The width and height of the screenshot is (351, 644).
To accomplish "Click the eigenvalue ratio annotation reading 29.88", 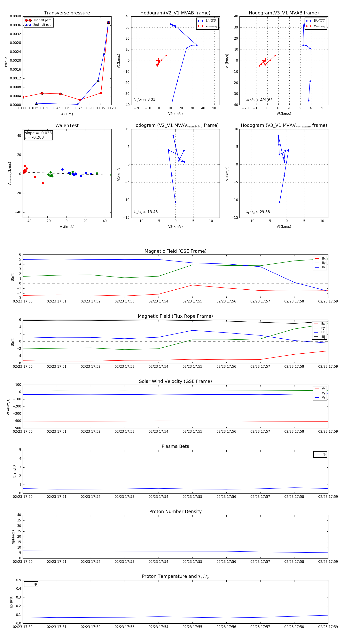I will click(x=258, y=212).
